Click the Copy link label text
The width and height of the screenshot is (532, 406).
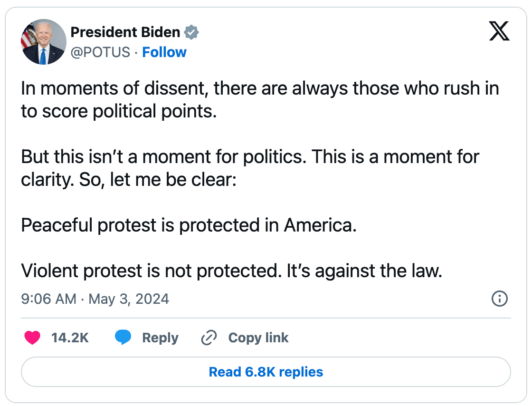(258, 338)
